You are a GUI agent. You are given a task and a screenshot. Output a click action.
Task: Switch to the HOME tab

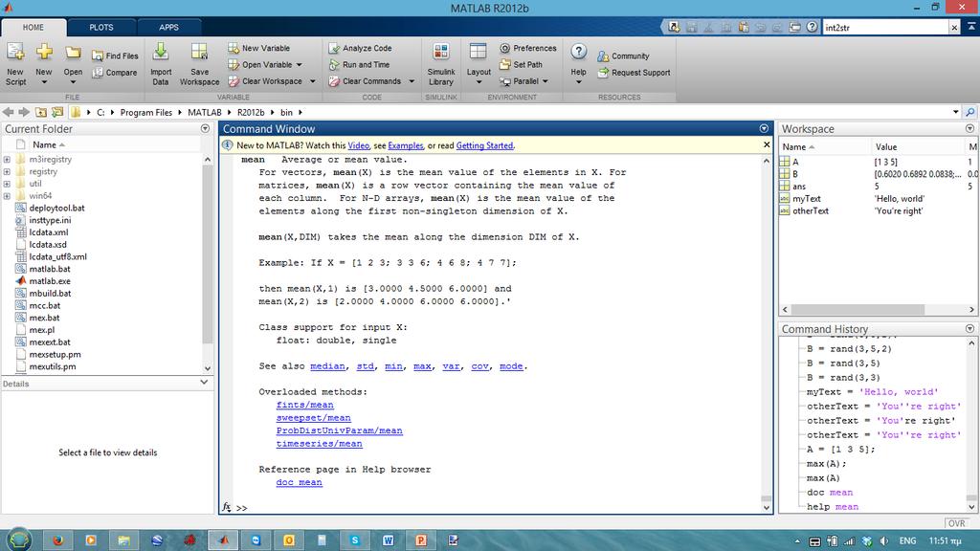point(33,28)
